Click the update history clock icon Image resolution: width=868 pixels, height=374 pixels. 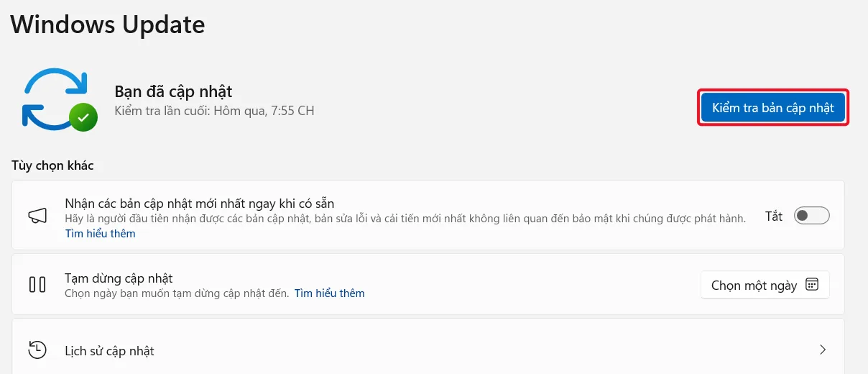click(x=37, y=350)
